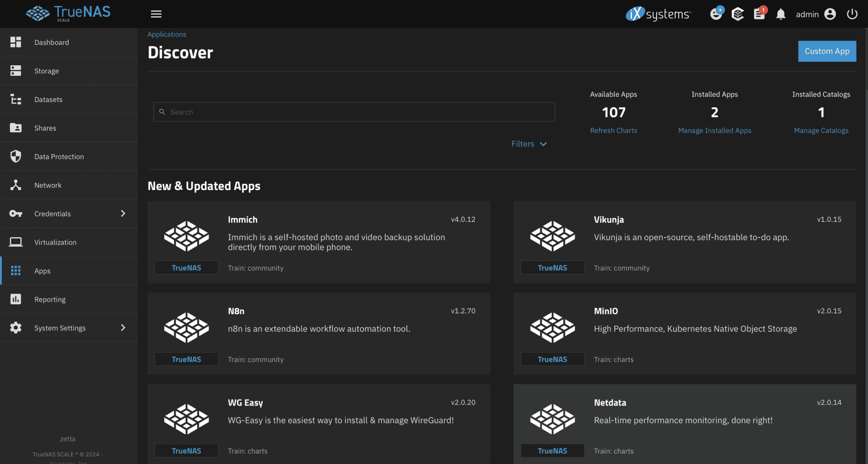This screenshot has height=464, width=868.
Task: Open the Manage Installed Apps link
Action: click(714, 131)
